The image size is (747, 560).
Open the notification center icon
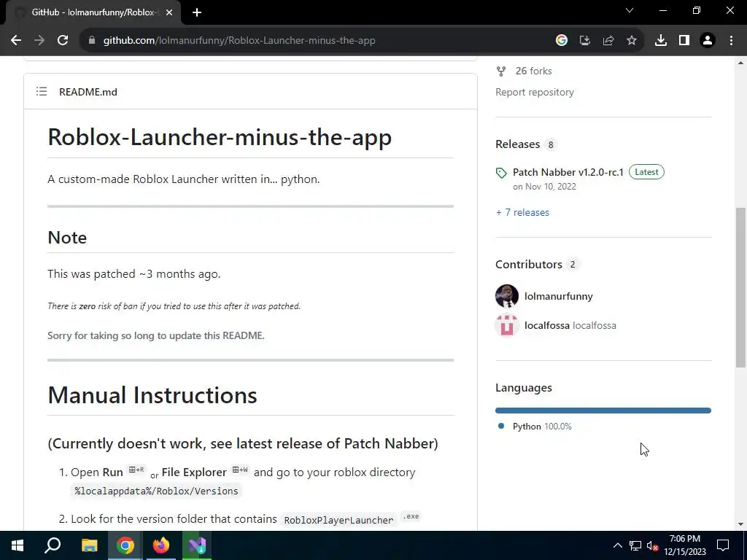point(723,545)
